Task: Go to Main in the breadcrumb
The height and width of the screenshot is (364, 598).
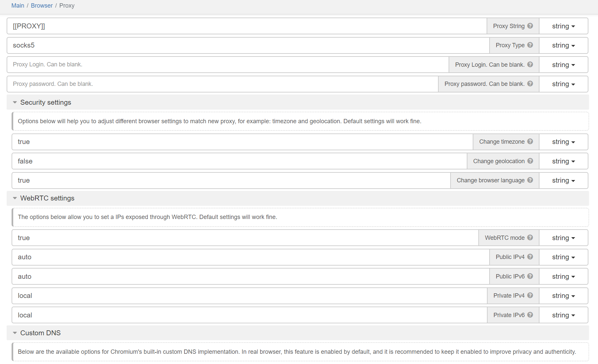Action: [18, 6]
